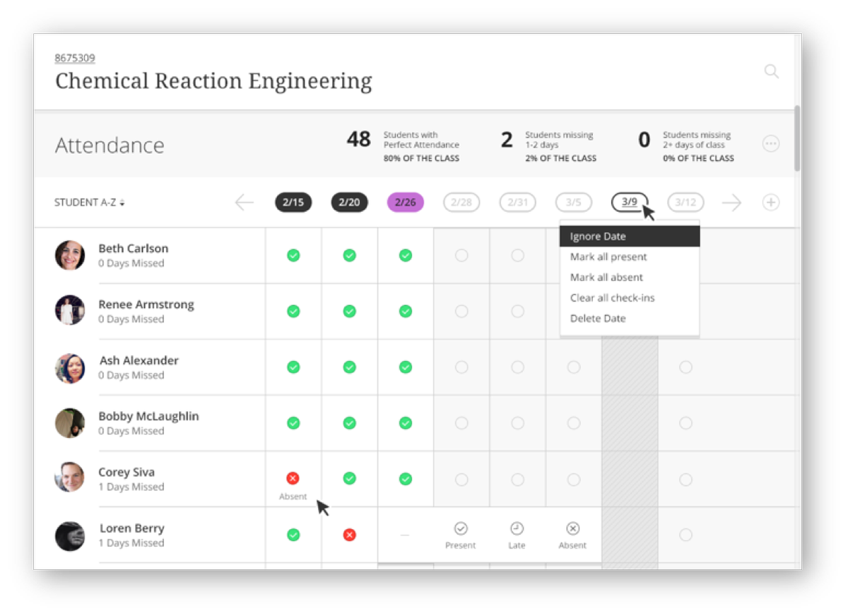Check Ash Alexander's empty circle for 3/12

pos(685,367)
